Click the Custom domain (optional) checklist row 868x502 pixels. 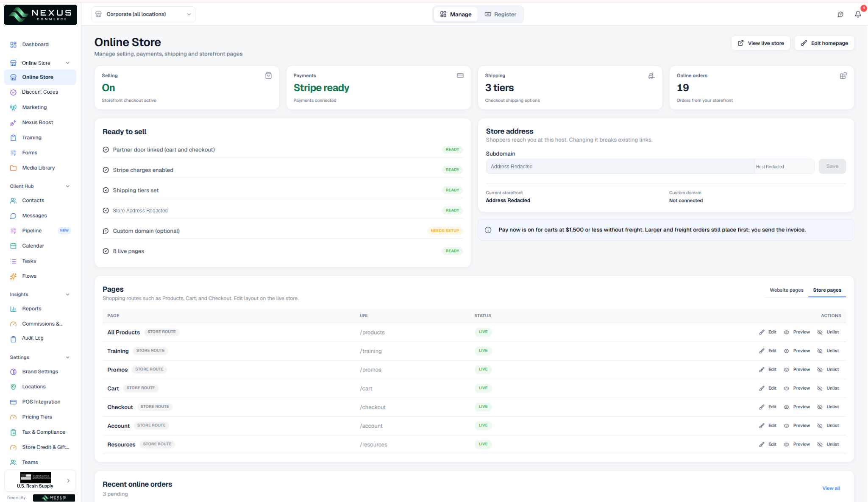[x=282, y=231]
